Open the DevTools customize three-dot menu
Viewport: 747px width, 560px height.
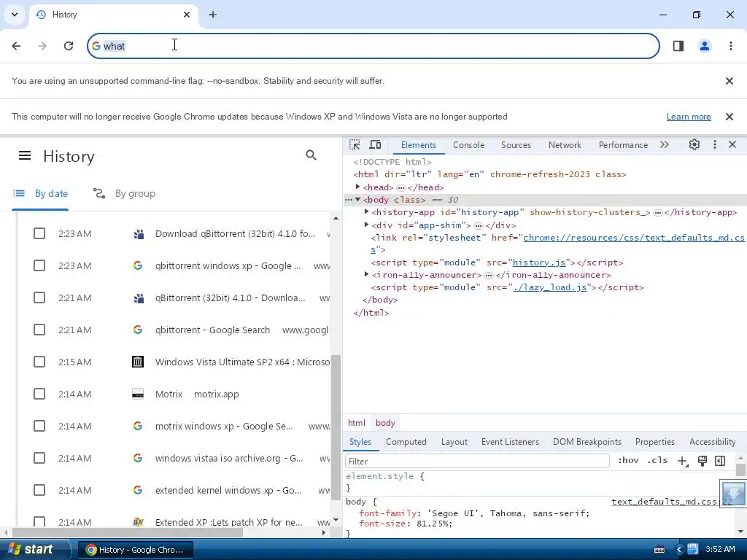click(x=715, y=145)
